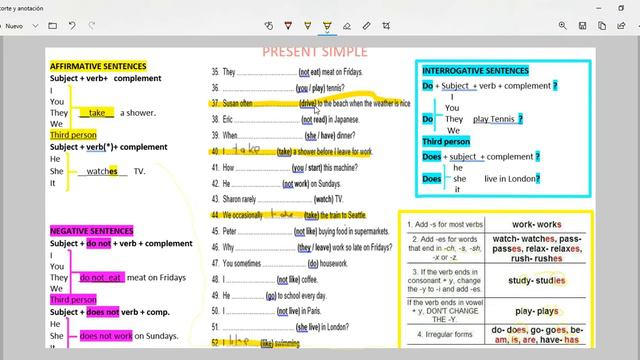Toggle the touch writing tool
The width and height of the screenshot is (640, 360).
[x=269, y=26]
